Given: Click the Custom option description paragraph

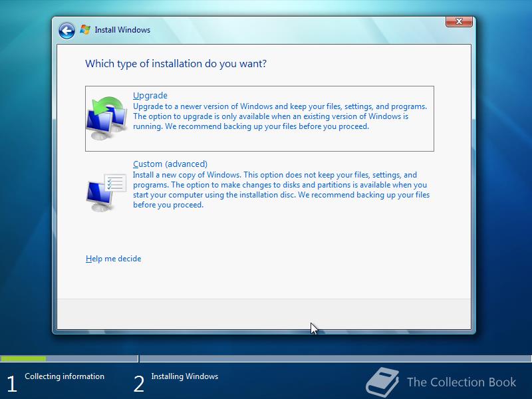Looking at the screenshot, I should click(281, 190).
